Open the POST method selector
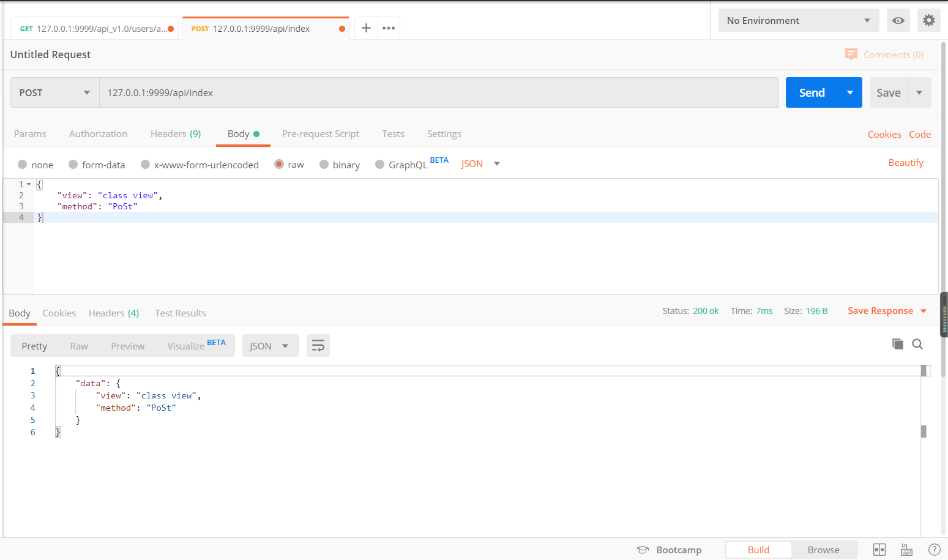Screen dimensions: 948x560 point(54,92)
